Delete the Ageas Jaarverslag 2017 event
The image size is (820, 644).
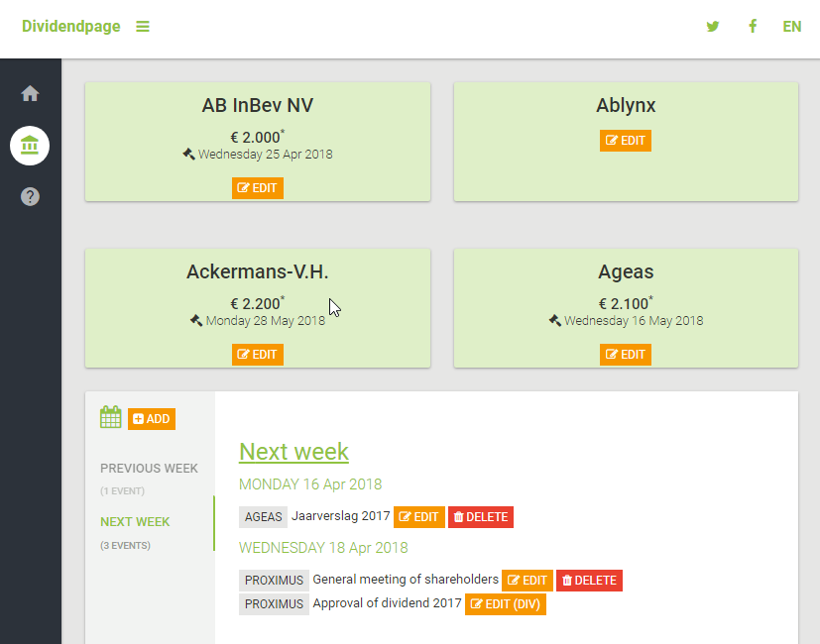pyautogui.click(x=481, y=517)
